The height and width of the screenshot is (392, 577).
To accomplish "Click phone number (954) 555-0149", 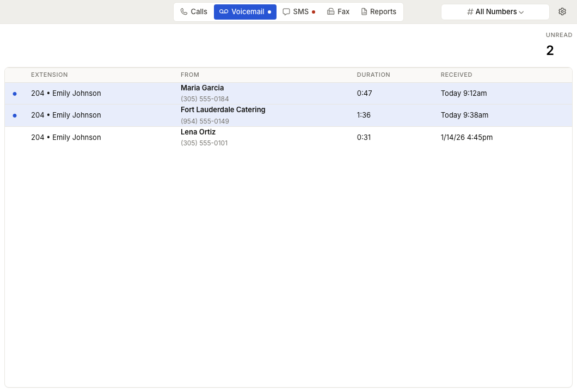I will [x=205, y=121].
